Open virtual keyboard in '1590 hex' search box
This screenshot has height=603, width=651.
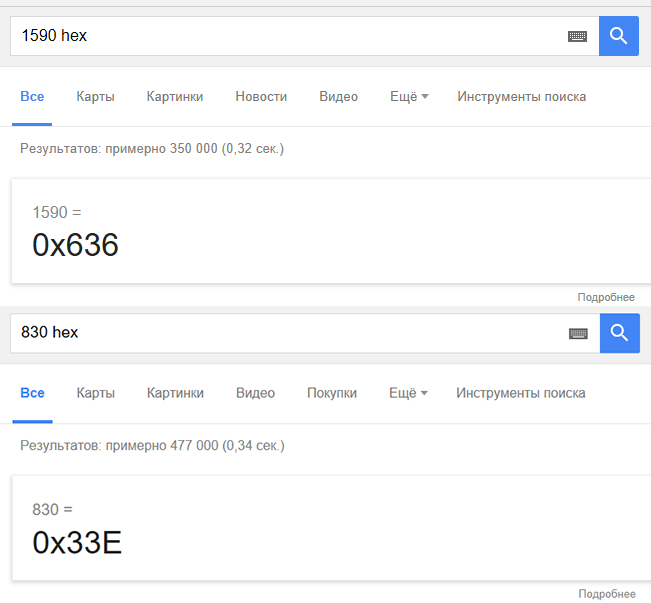pos(577,36)
